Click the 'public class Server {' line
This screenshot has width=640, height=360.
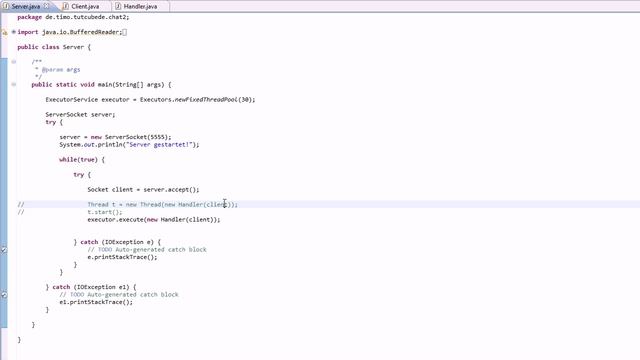[x=54, y=47]
